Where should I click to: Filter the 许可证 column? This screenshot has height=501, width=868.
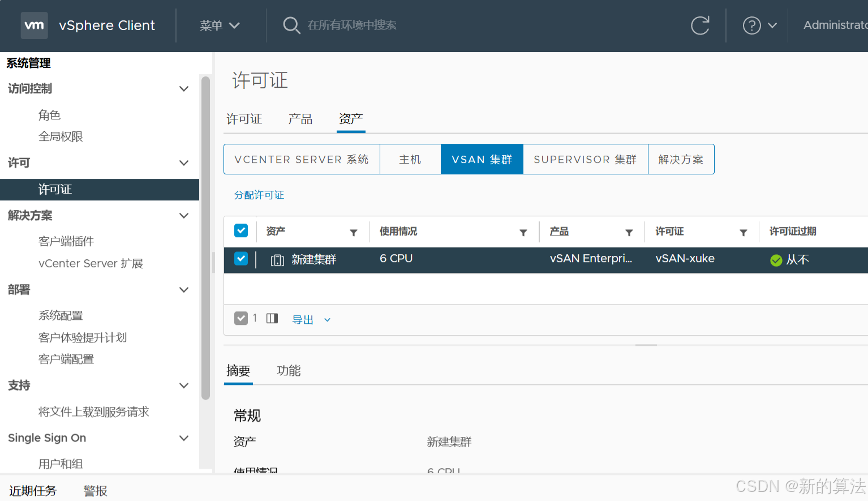point(744,232)
